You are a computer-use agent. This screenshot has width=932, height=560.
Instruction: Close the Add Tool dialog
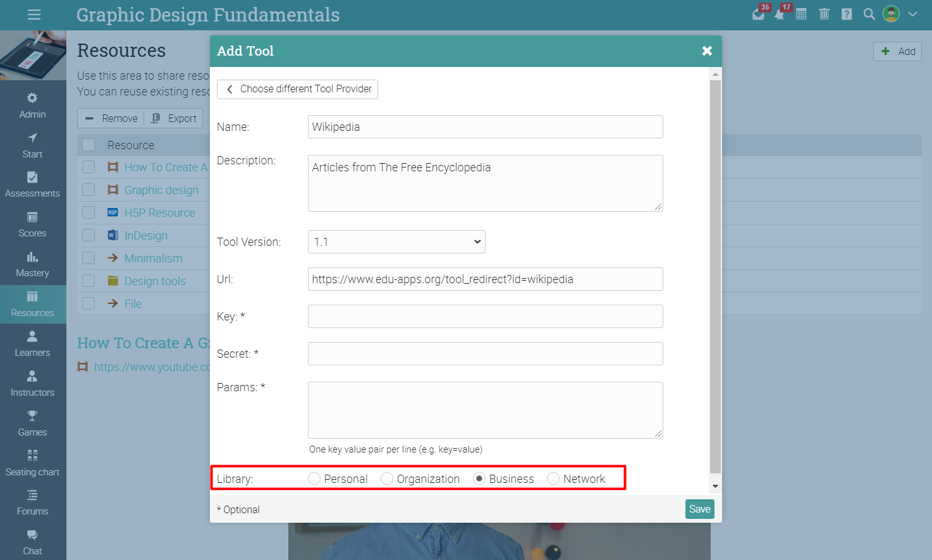tap(707, 51)
